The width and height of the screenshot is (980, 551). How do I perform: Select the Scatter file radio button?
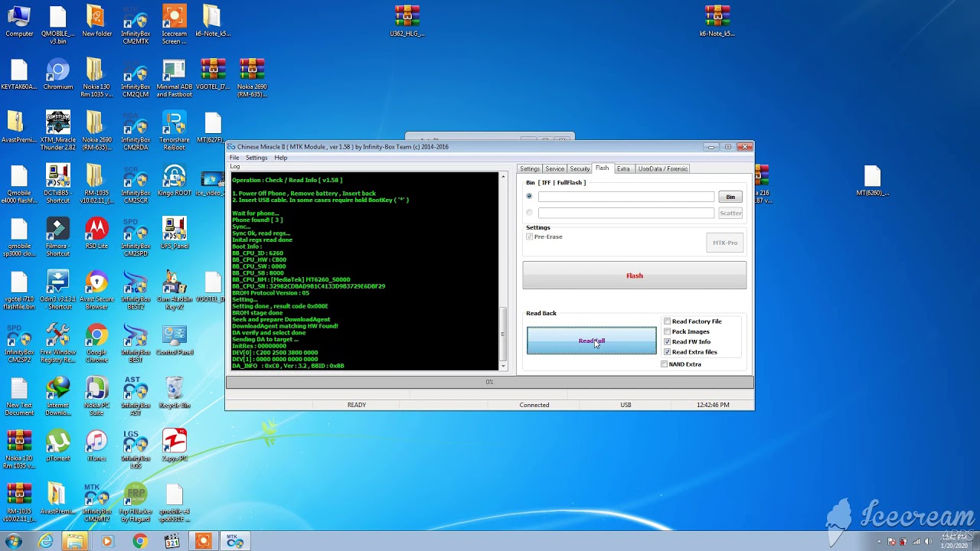[529, 213]
